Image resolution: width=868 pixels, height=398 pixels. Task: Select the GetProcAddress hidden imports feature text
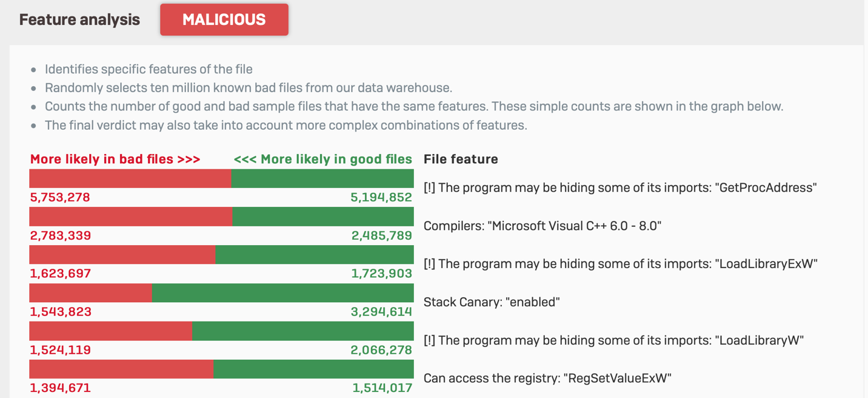coord(620,187)
